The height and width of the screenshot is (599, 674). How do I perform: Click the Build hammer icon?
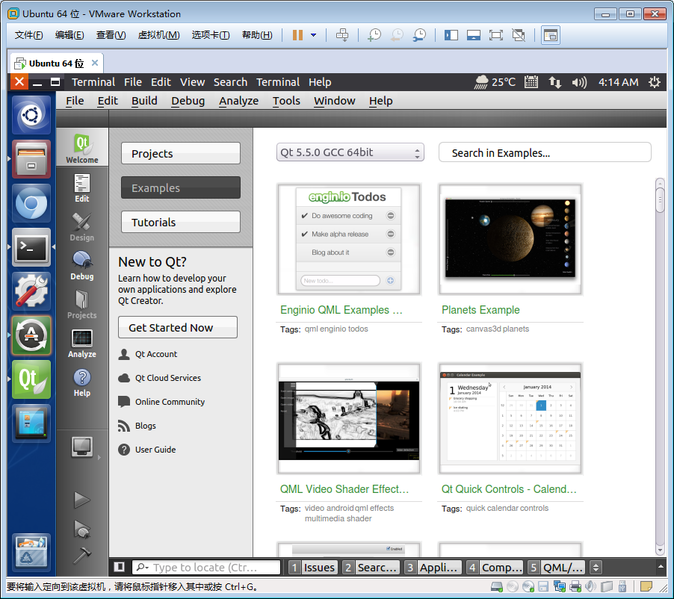point(82,555)
